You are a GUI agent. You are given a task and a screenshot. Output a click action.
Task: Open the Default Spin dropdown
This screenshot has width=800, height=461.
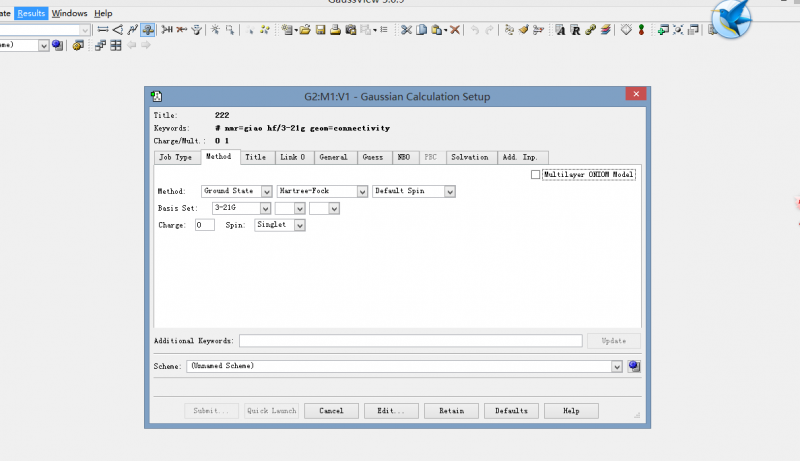[449, 191]
